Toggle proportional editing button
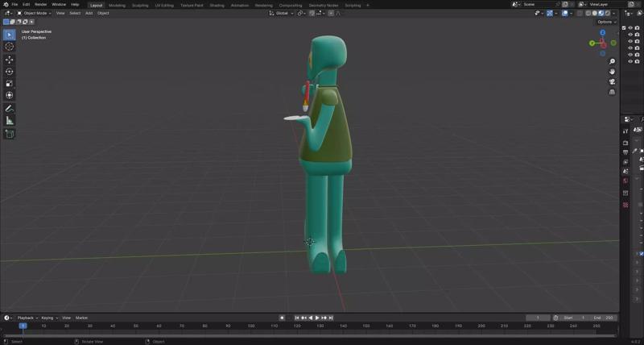This screenshot has height=345, width=644. click(331, 13)
